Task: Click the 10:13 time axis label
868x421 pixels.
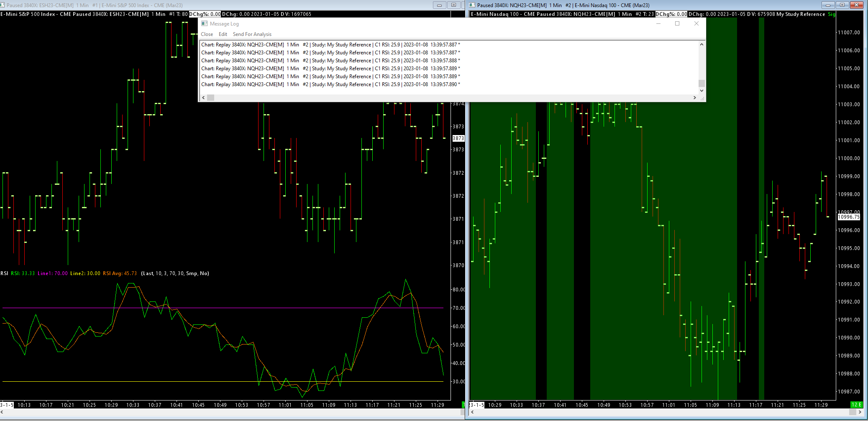Action: (24, 405)
